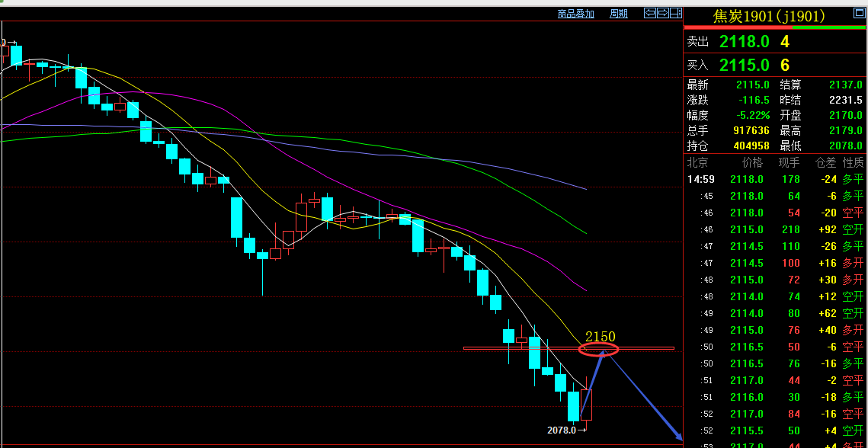
Task: Select the :46 tick row with 仓差 +92
Action: (775, 230)
